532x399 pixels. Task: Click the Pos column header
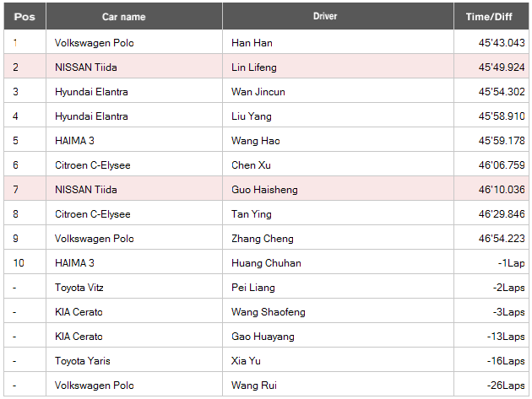[24, 16]
